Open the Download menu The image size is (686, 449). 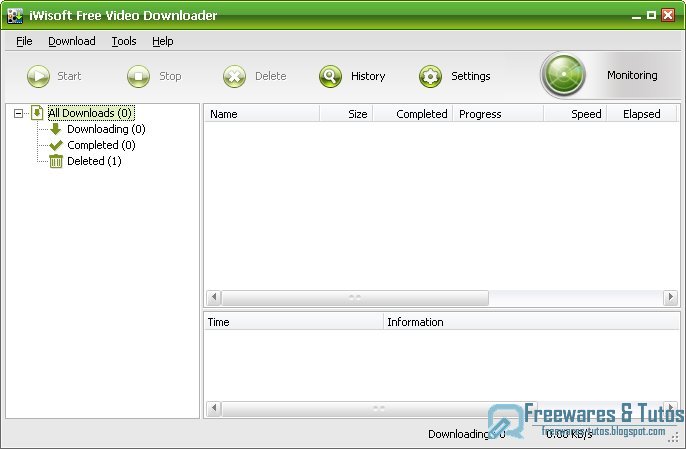[72, 41]
